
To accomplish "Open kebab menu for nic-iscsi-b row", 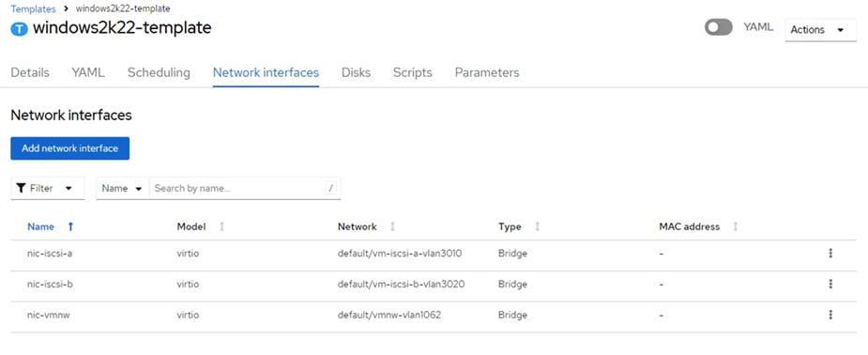I will 830,284.
